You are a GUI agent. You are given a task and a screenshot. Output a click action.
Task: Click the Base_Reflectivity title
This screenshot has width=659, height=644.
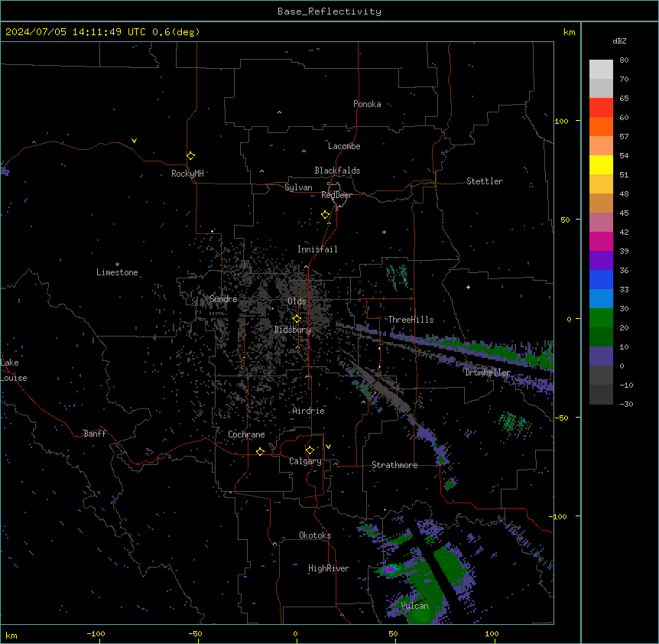pyautogui.click(x=329, y=11)
